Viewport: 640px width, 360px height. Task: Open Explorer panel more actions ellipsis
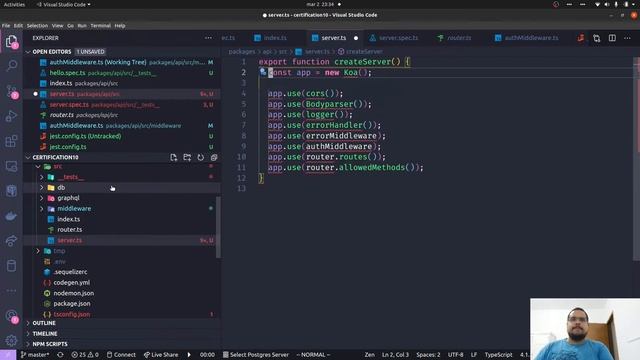coord(208,38)
